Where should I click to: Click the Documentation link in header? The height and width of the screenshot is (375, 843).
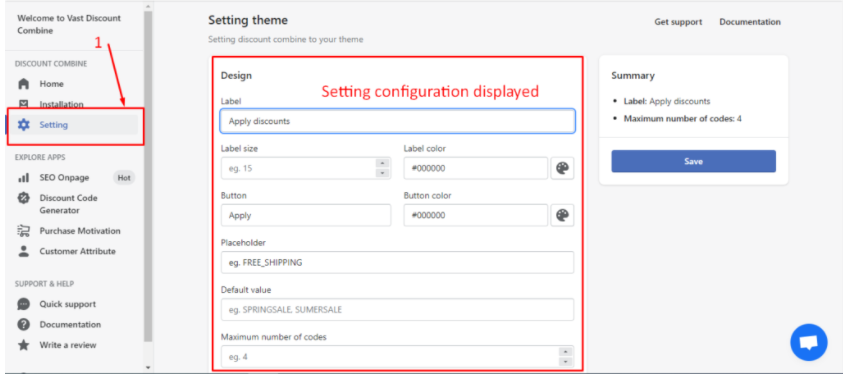pyautogui.click(x=750, y=22)
